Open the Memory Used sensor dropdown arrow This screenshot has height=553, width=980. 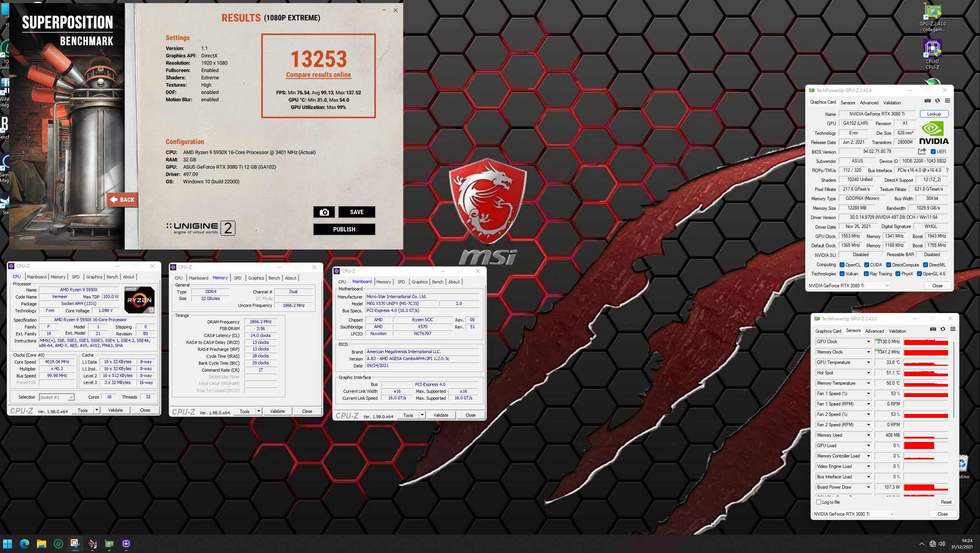[868, 435]
